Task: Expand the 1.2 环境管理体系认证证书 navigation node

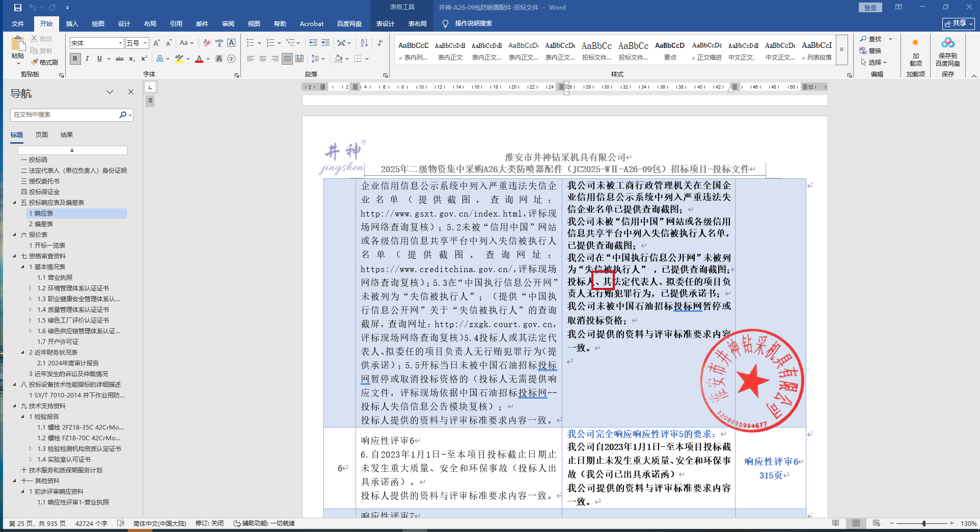Action: [x=31, y=288]
